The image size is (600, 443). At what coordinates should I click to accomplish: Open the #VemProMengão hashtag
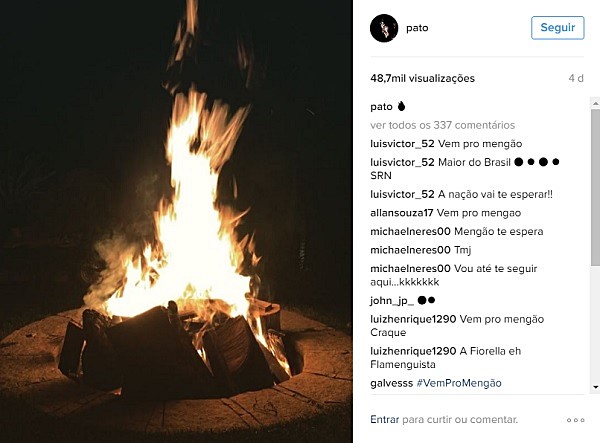pyautogui.click(x=459, y=383)
